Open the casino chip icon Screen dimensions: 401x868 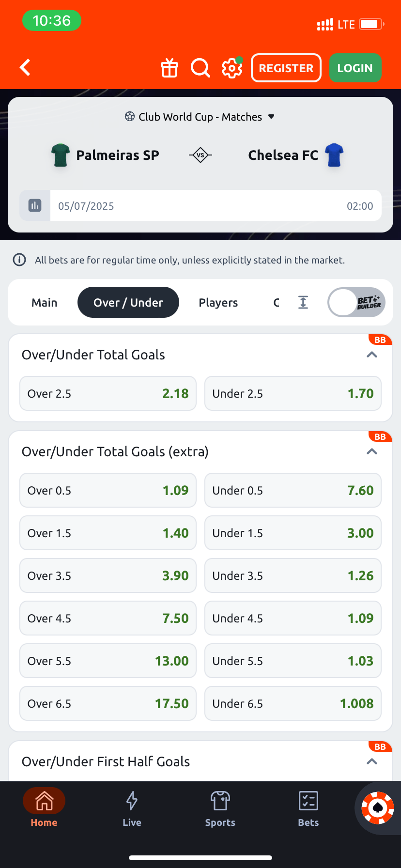tap(378, 807)
